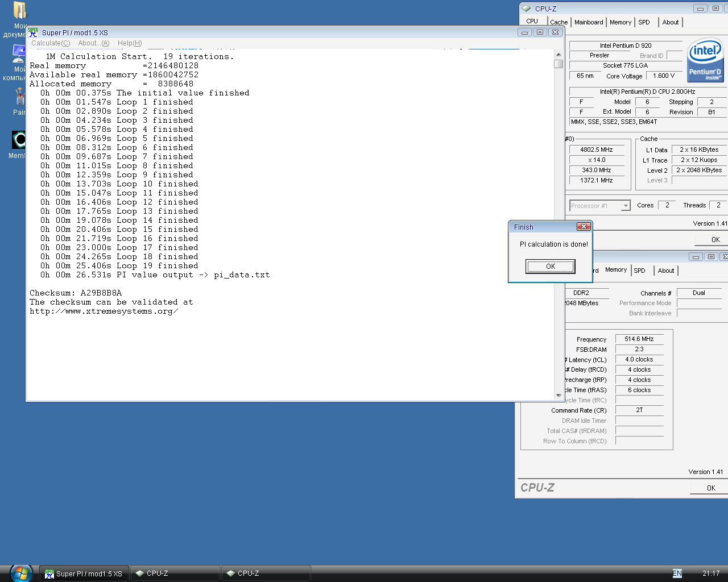
Task: Select CPU tab in top CPU-Z window
Action: click(x=532, y=21)
